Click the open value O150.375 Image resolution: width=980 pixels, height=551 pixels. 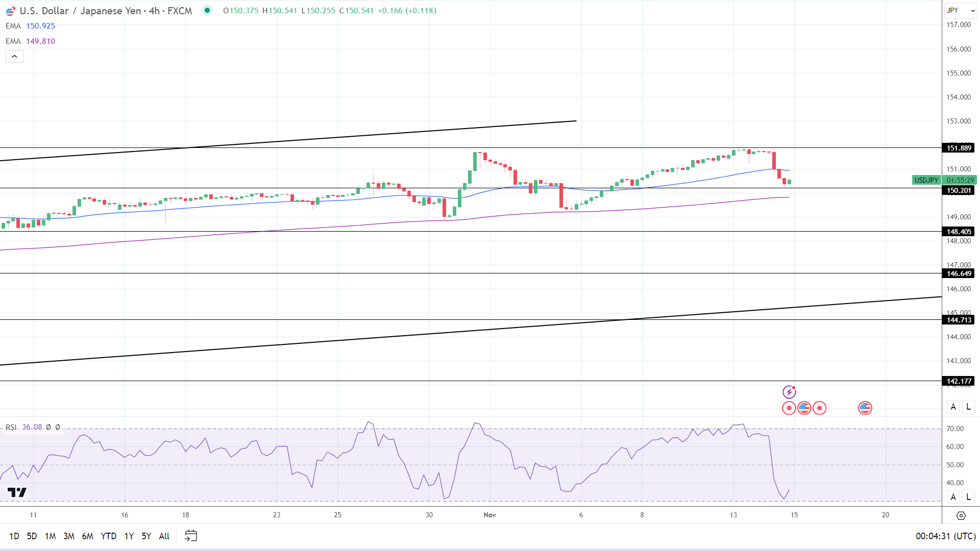(240, 11)
